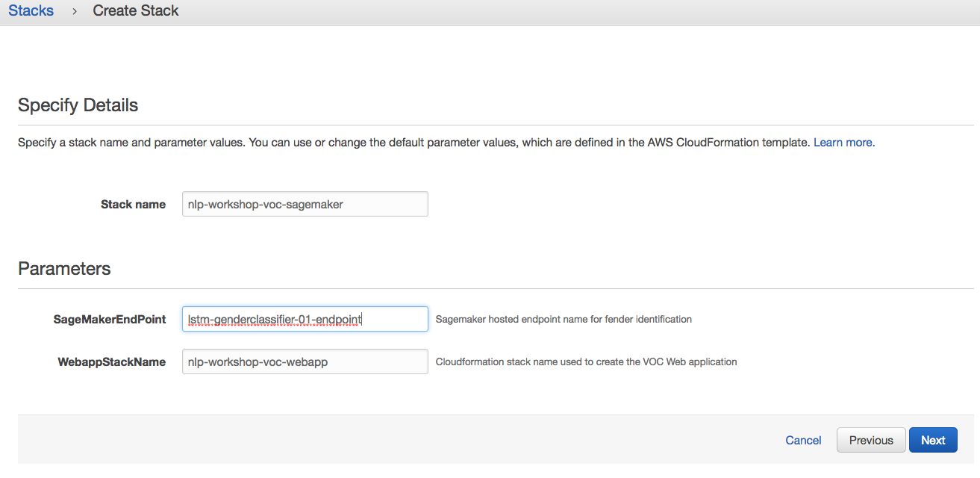Cancel the stack creation
The image size is (980, 478).
(x=803, y=440)
